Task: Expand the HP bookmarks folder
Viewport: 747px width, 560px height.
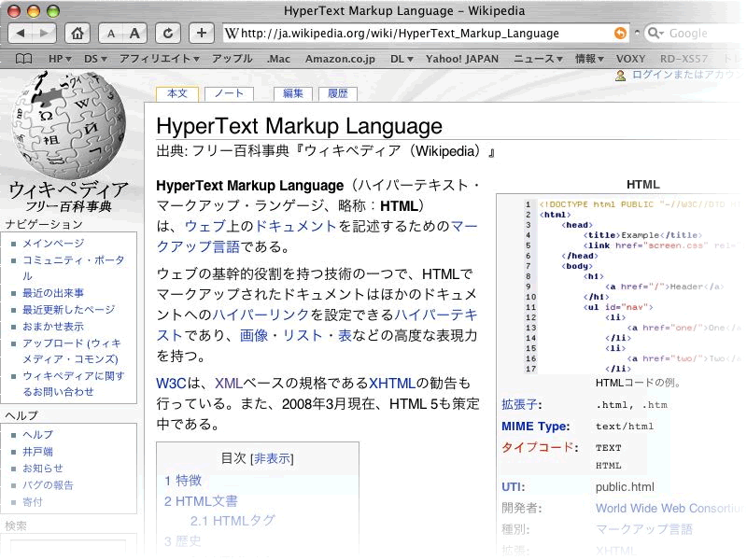Action: 60,59
